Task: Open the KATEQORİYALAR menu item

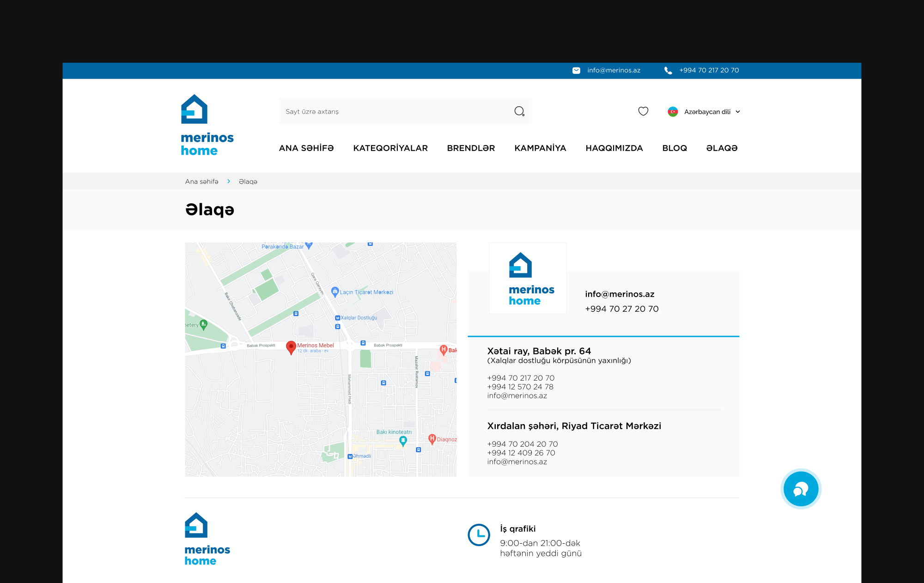Action: click(x=390, y=148)
